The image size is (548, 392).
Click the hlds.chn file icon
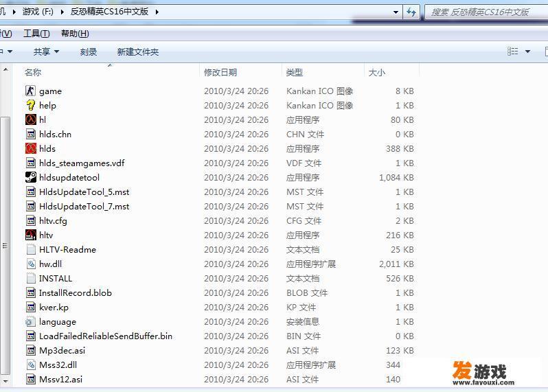pos(31,134)
